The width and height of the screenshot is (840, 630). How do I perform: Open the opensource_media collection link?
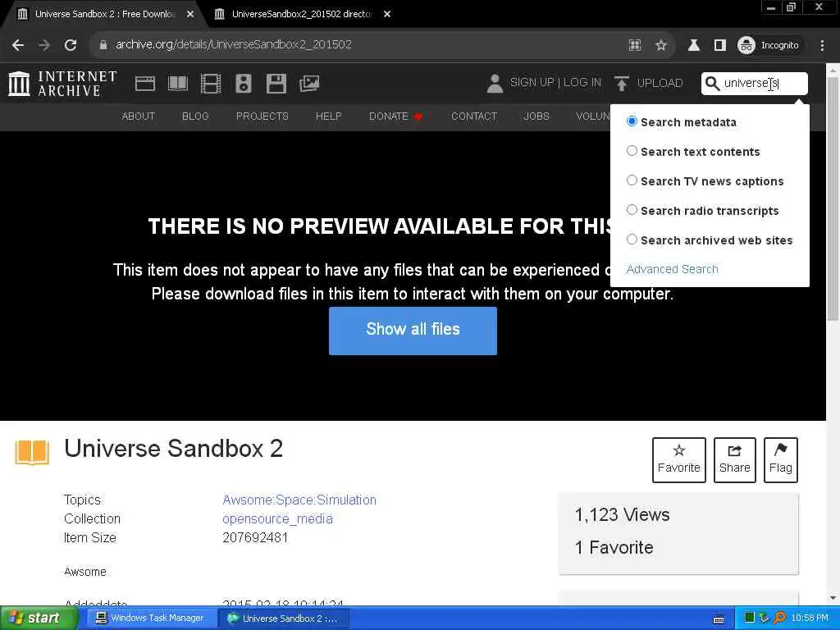[x=277, y=518]
